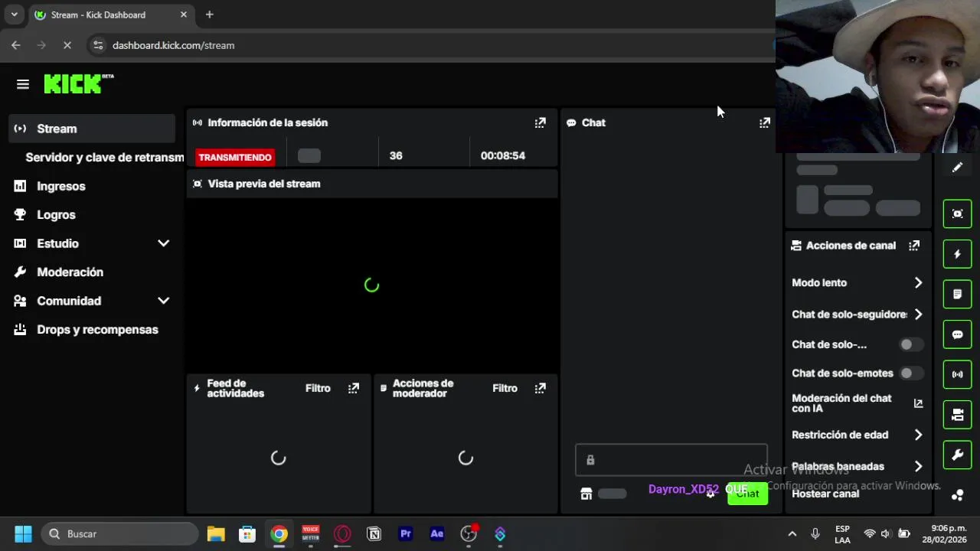Toggle the document/notes icon in right toolbar

[957, 295]
